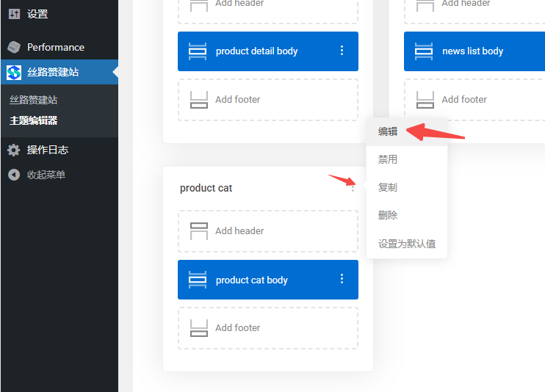Click the 操作日志 gear icon
The image size is (545, 392).
14,150
